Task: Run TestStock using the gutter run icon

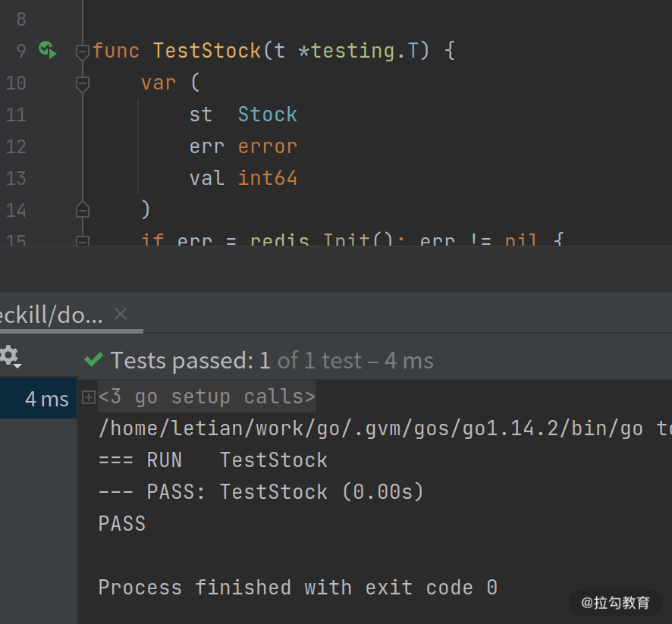Action: (48, 51)
